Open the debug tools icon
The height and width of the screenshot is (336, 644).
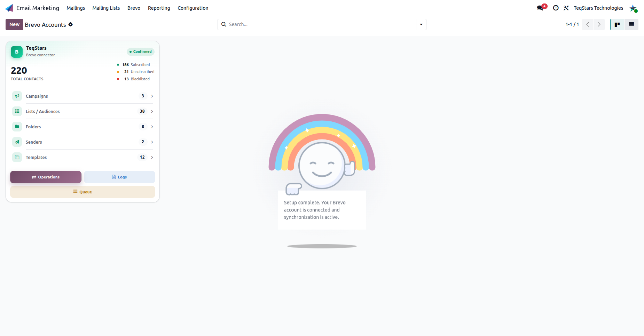[566, 8]
